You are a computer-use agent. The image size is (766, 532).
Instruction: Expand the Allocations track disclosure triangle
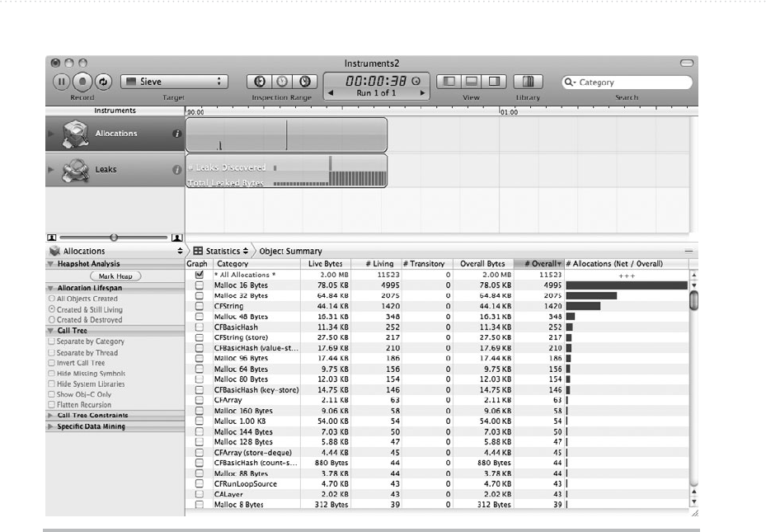(51, 134)
